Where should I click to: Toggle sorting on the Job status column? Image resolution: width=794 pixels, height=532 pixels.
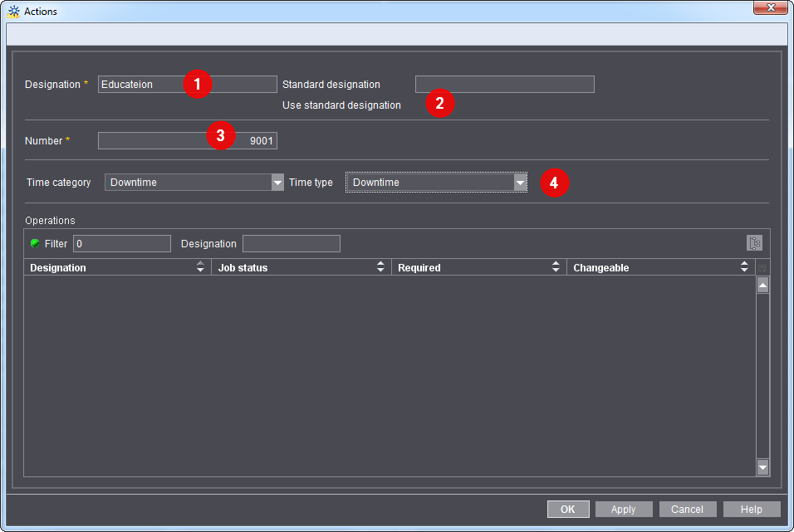[380, 266]
